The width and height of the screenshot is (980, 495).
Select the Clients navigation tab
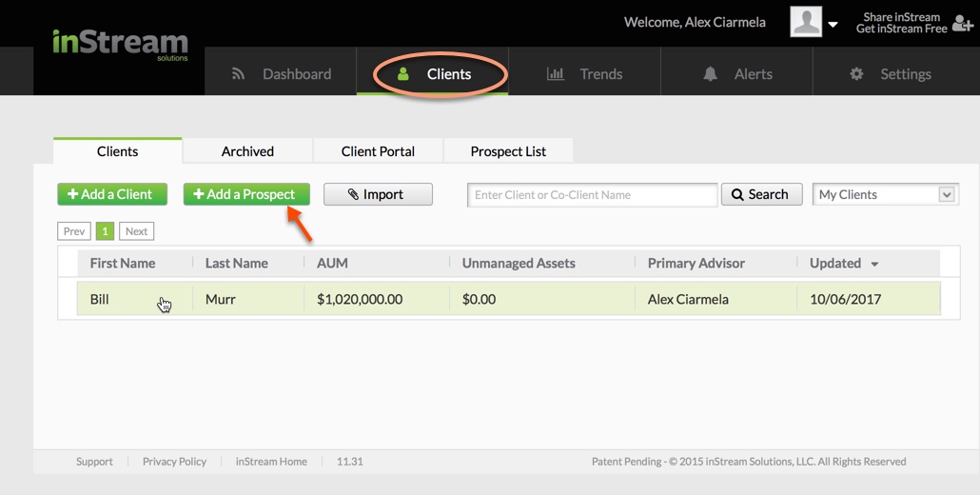pos(433,73)
